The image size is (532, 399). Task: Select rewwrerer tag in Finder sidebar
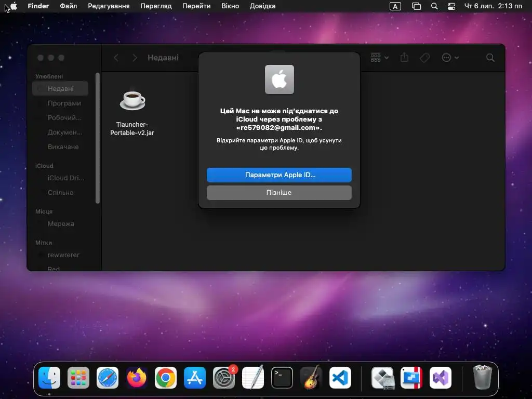[60, 255]
